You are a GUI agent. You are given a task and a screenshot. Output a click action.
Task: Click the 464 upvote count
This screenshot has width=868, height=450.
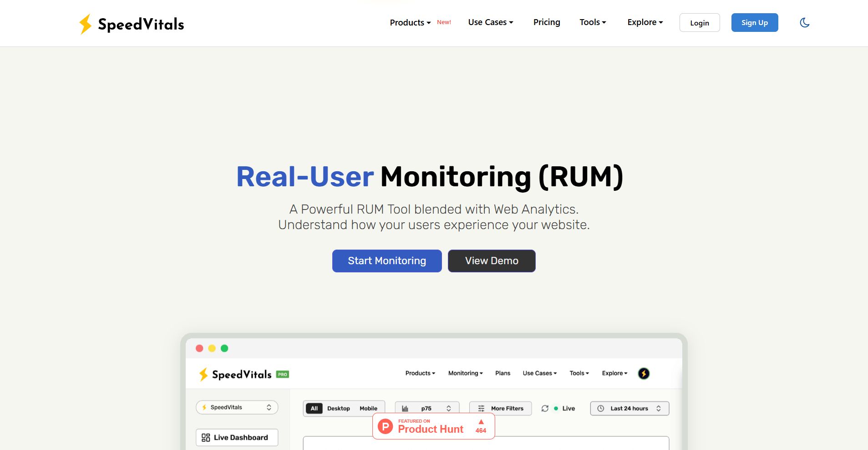(x=481, y=430)
